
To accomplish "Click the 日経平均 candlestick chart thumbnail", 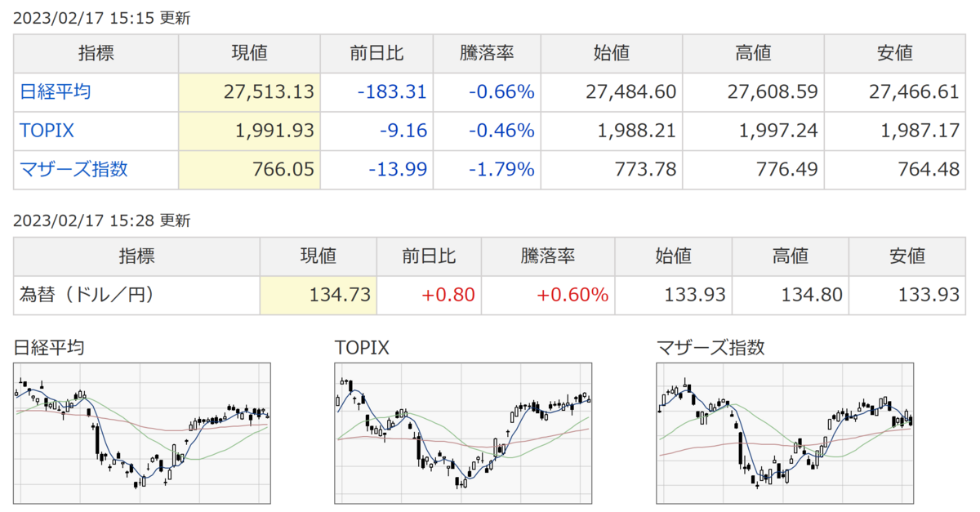I will click(143, 433).
